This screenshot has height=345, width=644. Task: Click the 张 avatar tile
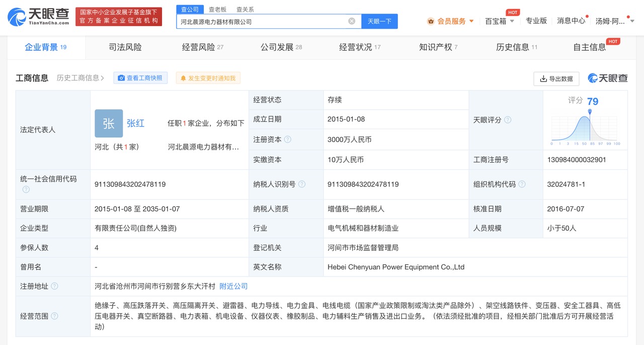point(109,123)
